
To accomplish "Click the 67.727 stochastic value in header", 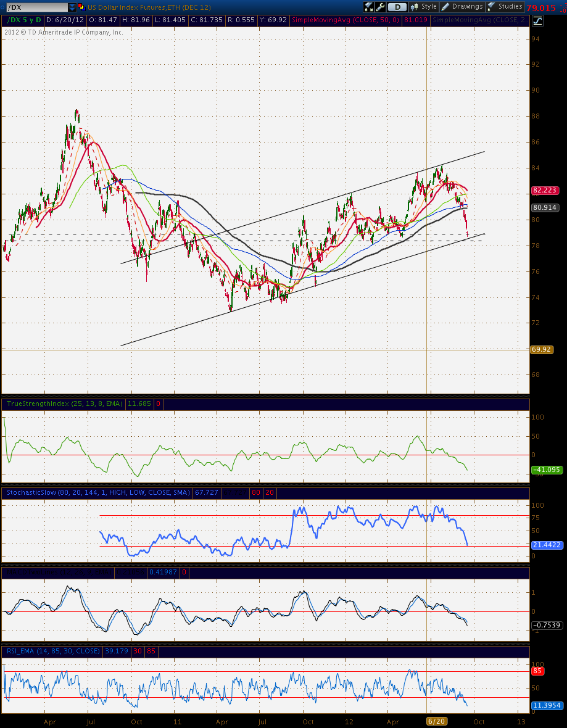I will [205, 492].
